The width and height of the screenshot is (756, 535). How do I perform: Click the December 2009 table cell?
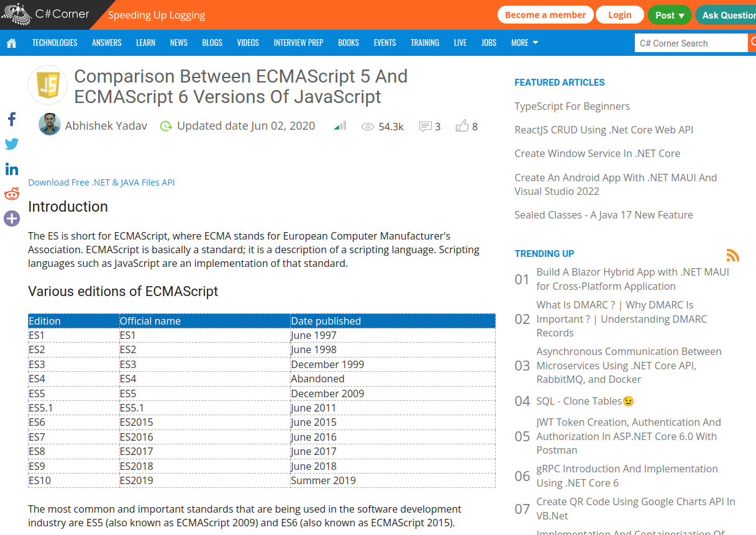point(393,393)
